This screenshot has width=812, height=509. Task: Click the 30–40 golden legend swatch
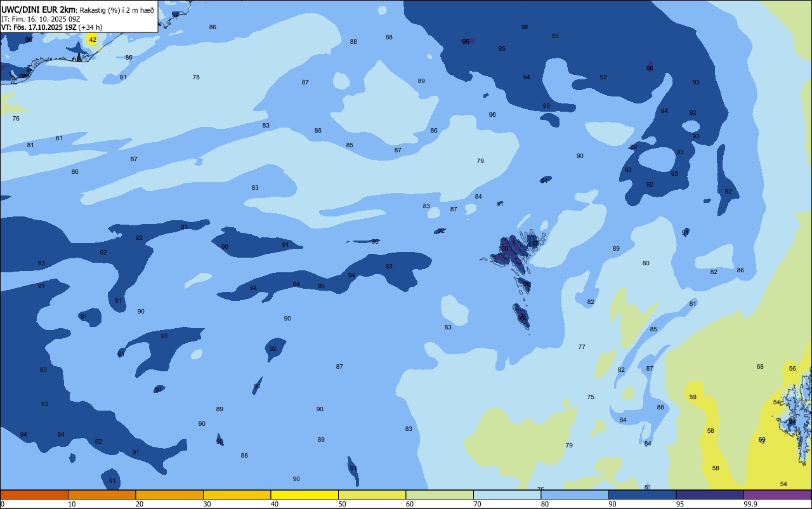pos(237,494)
